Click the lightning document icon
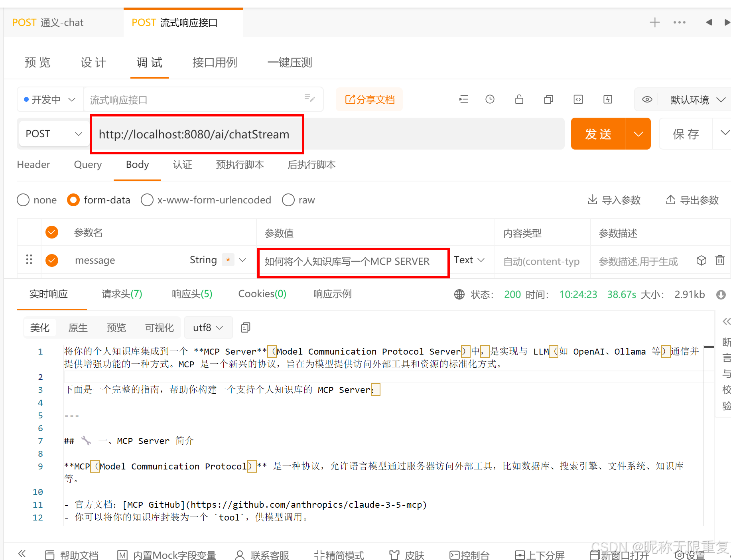Viewport: 731px width, 560px height. pos(607,99)
